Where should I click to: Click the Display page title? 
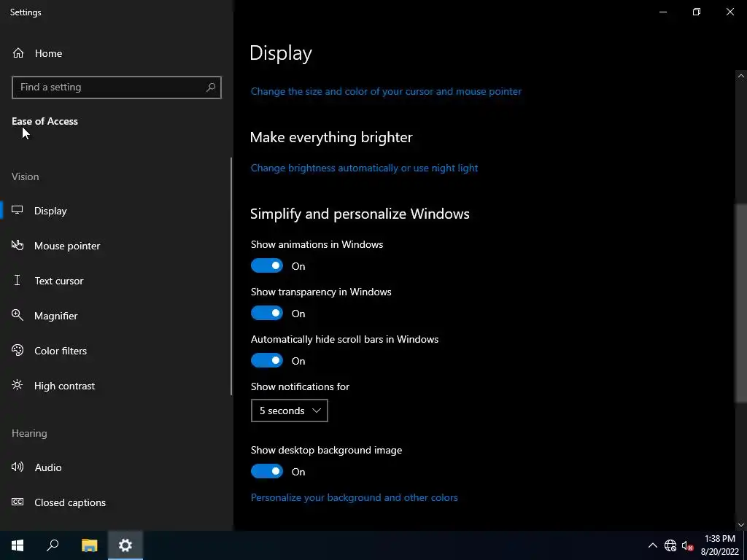281,53
